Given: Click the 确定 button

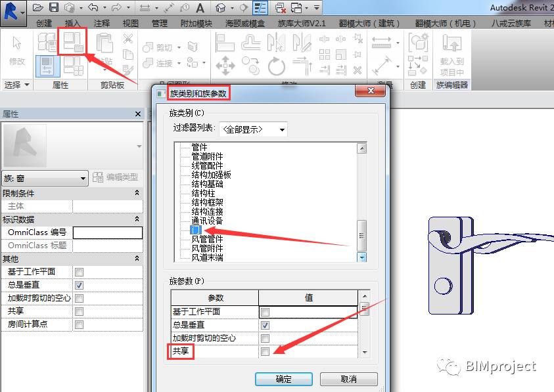Looking at the screenshot, I should point(284,379).
